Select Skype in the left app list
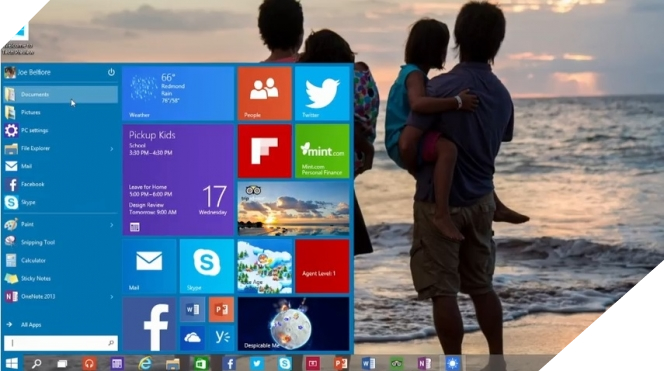This screenshot has width=664, height=371. [x=61, y=202]
